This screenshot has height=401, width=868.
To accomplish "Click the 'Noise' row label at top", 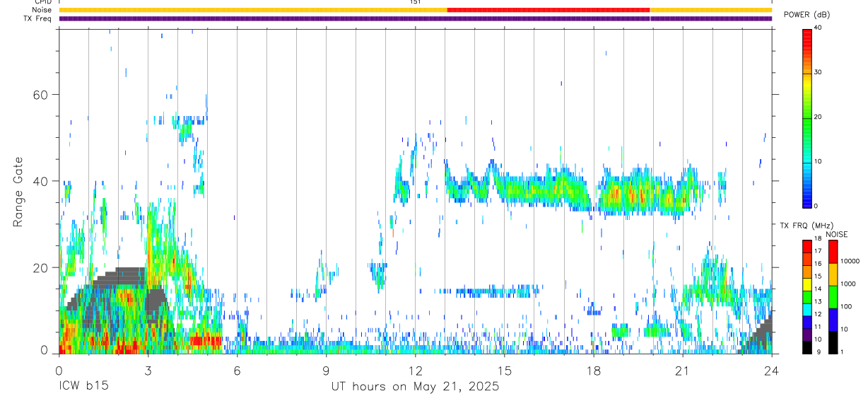I will (x=42, y=10).
